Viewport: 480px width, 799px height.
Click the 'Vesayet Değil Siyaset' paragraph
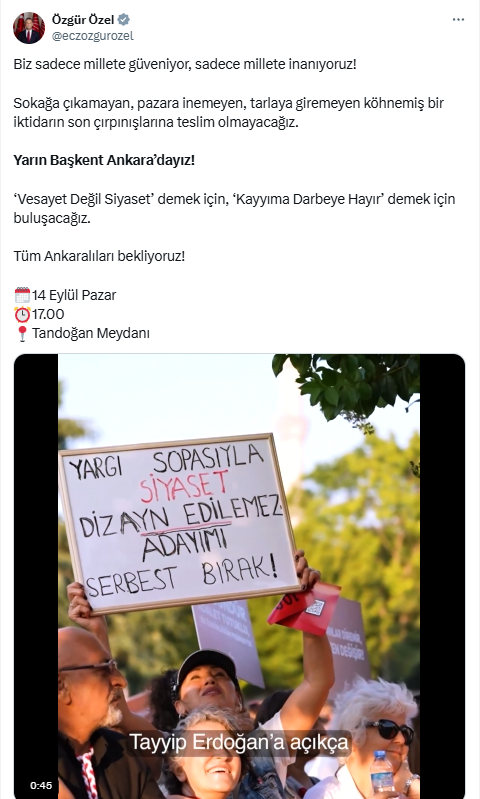(x=234, y=208)
